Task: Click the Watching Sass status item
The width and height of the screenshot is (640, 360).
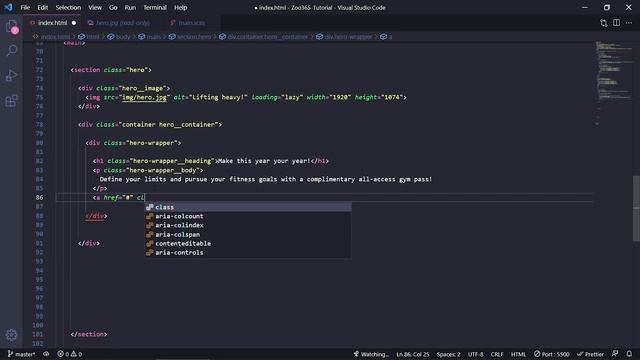Action: click(x=371, y=354)
